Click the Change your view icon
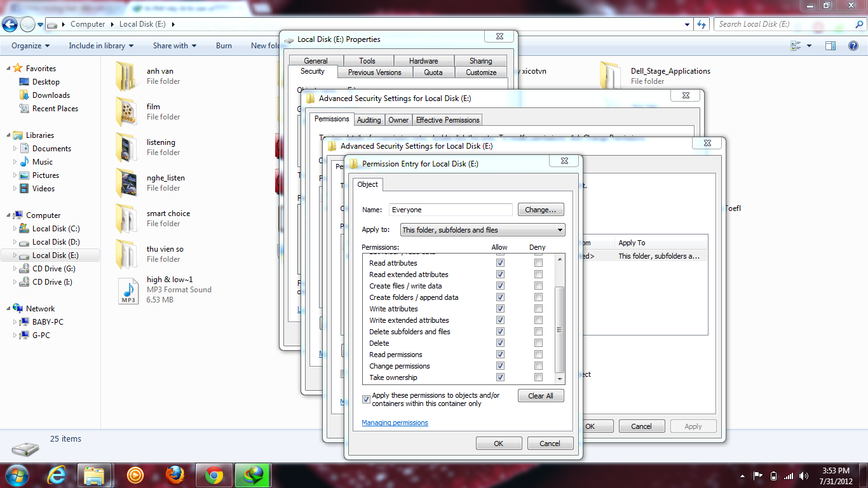This screenshot has height=488, width=868. click(796, 46)
